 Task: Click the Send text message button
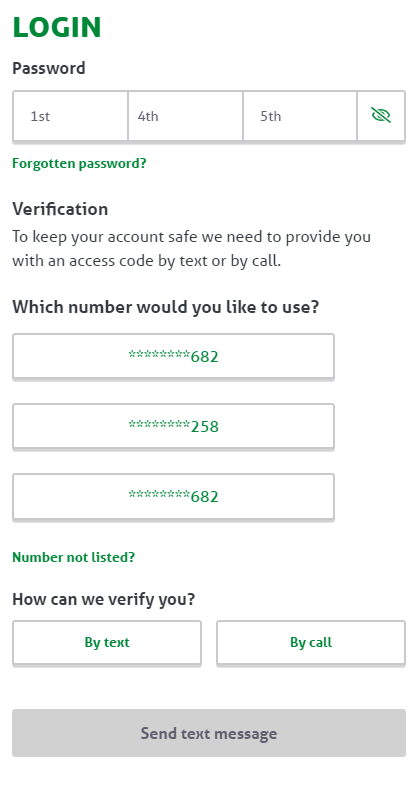(x=209, y=733)
